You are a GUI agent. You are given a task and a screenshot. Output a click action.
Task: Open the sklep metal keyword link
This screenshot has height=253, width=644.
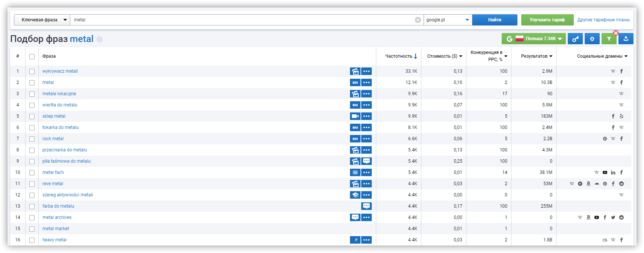[54, 116]
